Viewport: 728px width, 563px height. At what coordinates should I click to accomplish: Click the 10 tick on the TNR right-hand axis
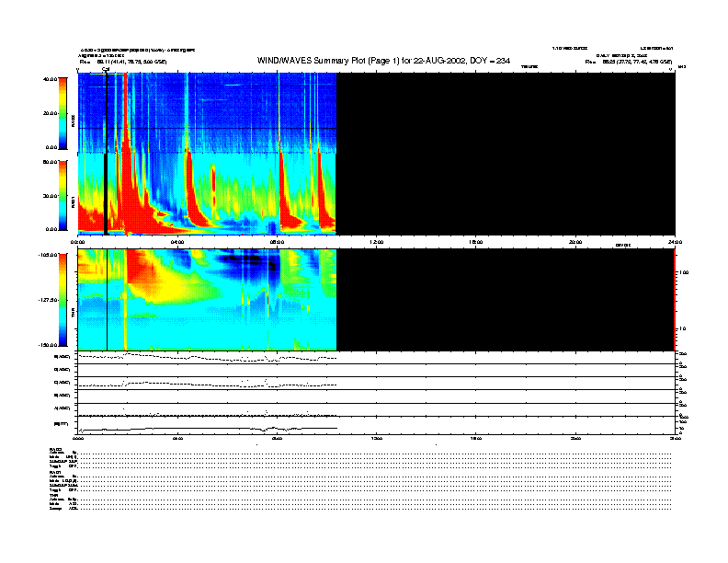tap(682, 329)
